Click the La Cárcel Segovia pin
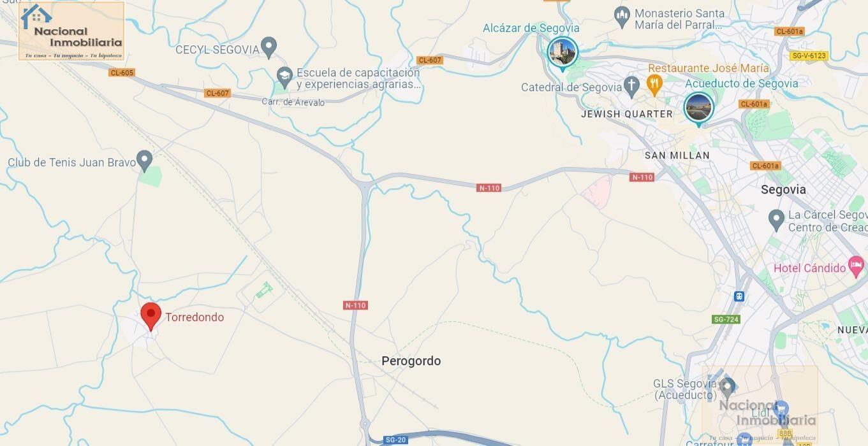The height and width of the screenshot is (446, 868). coord(776,220)
